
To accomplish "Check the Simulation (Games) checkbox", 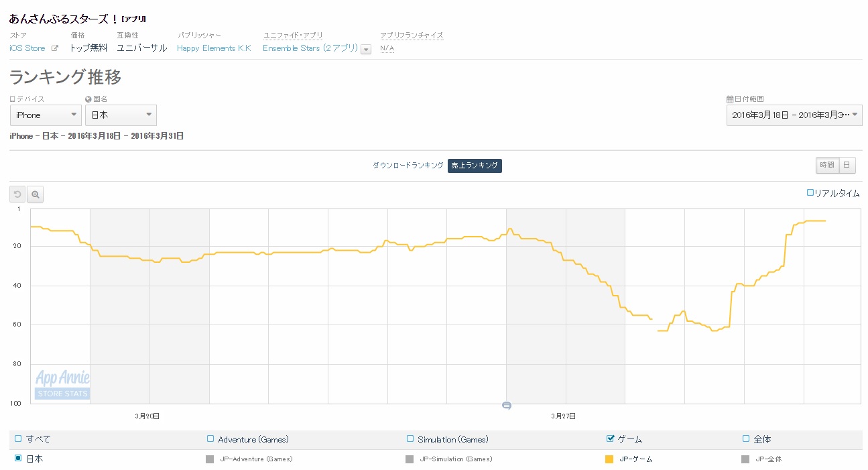I will (410, 439).
